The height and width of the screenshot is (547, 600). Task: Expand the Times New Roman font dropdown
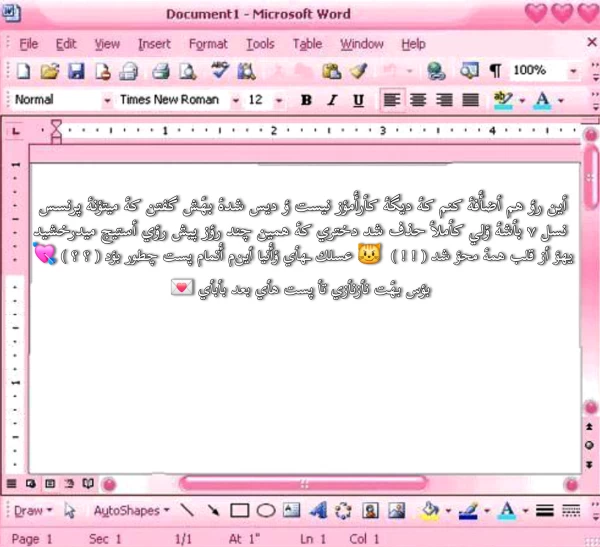pyautogui.click(x=236, y=101)
